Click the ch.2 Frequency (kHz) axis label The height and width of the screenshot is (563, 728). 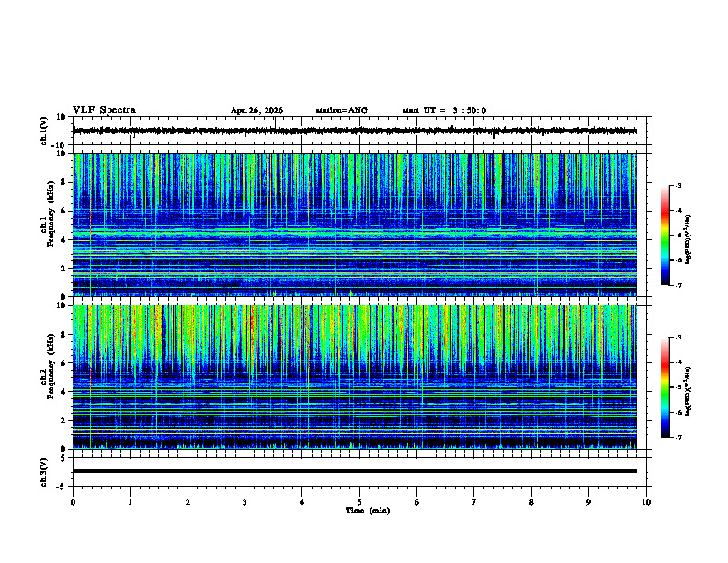coord(47,377)
